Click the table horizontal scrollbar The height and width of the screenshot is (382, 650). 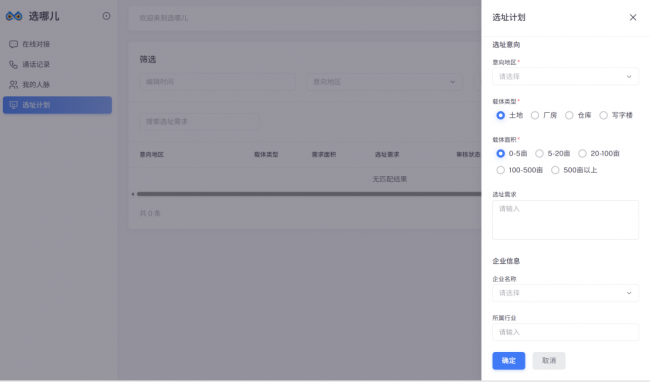(309, 194)
